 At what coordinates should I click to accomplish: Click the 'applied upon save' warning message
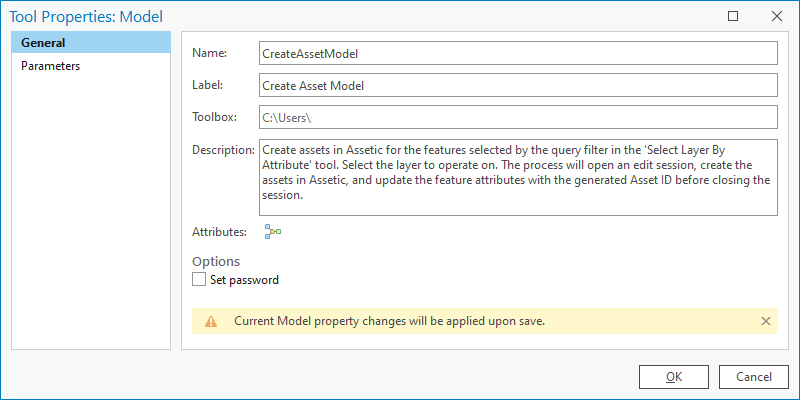(x=390, y=321)
